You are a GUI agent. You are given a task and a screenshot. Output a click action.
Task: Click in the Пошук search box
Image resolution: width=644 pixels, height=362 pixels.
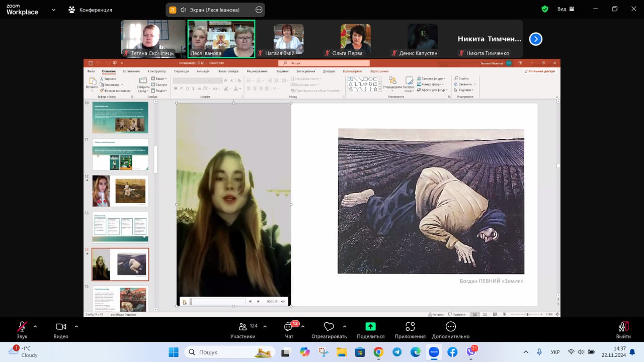coord(324,63)
